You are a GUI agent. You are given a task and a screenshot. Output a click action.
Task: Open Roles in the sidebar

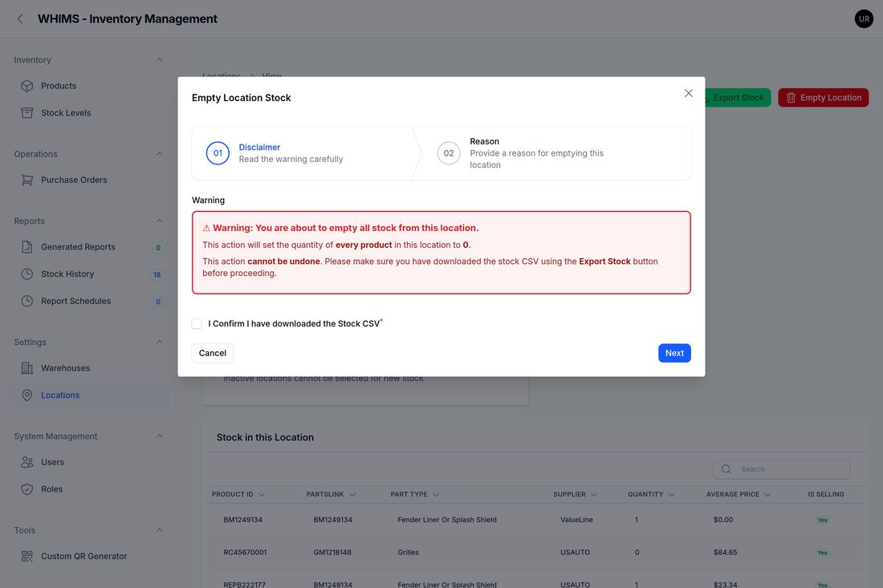(90, 489)
